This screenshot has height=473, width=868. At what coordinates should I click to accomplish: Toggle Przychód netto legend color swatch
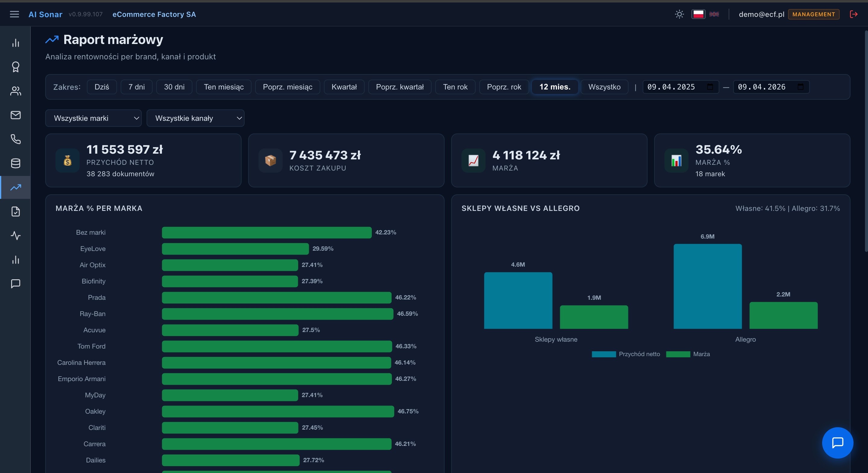click(603, 354)
